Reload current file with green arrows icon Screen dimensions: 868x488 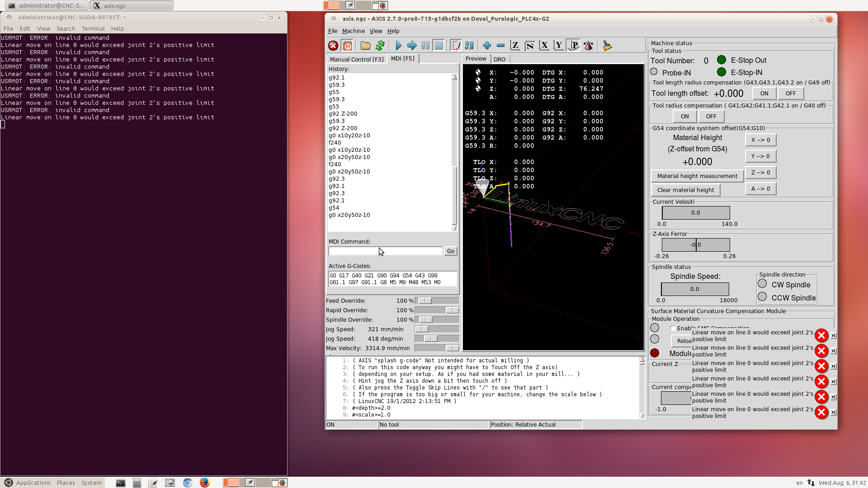(x=380, y=46)
